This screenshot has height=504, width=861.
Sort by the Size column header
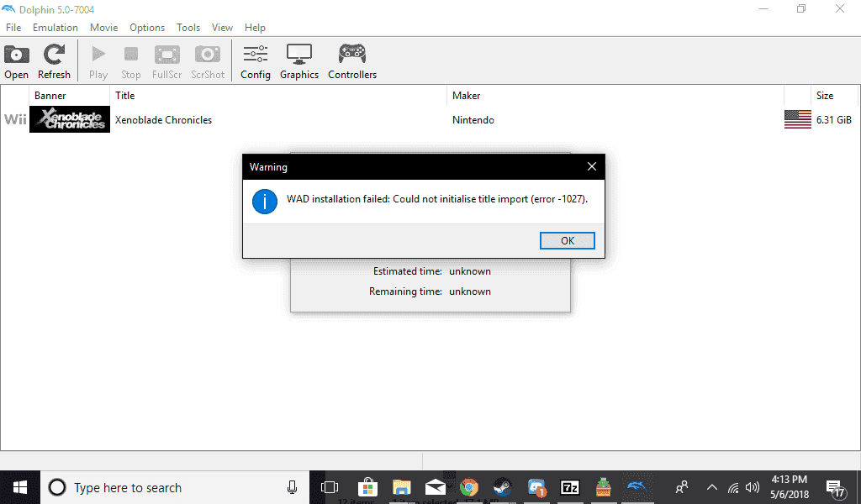click(833, 96)
